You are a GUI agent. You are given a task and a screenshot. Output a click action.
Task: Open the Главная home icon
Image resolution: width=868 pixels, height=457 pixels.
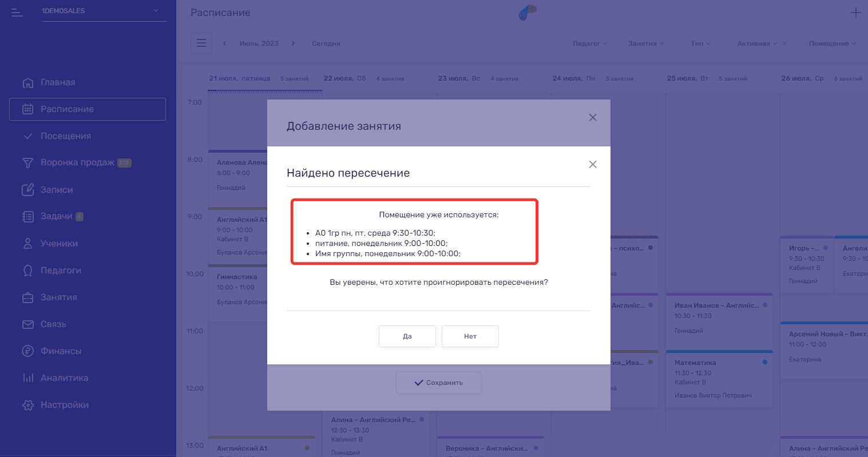[27, 83]
